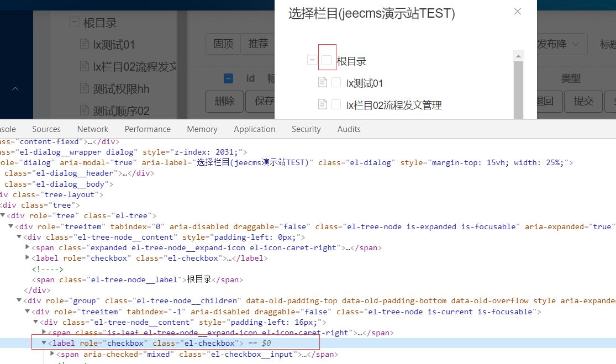Open lx测试01 in the left sidebar
616x364 pixels.
(x=114, y=45)
